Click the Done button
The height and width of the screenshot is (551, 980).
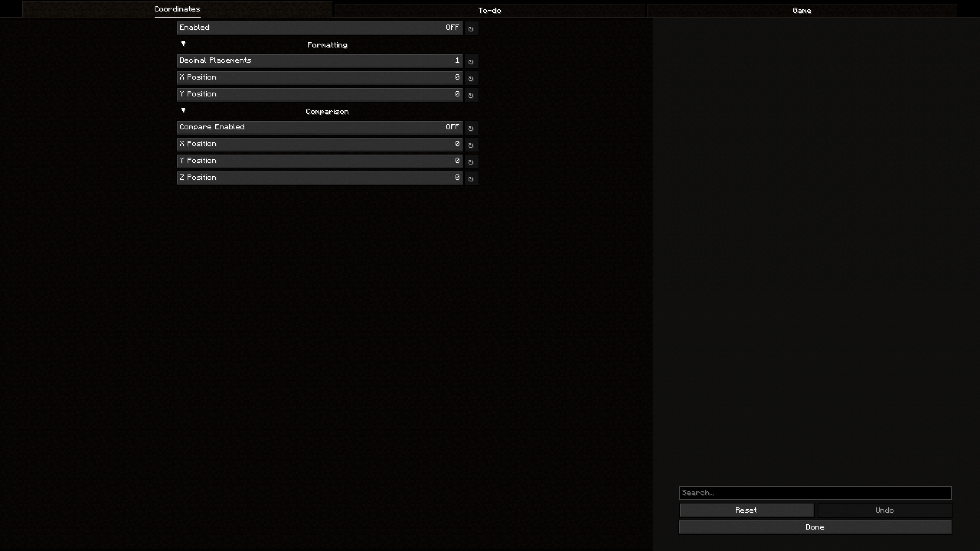815,527
